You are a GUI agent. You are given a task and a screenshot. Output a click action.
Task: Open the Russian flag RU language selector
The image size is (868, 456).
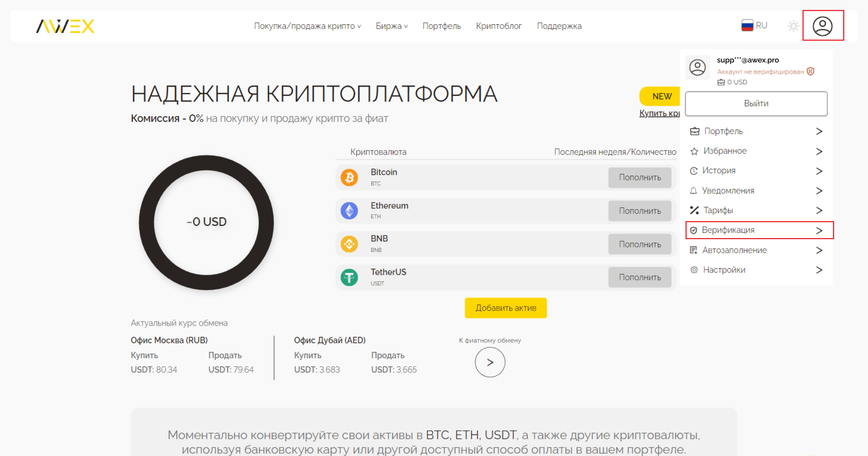coord(754,26)
